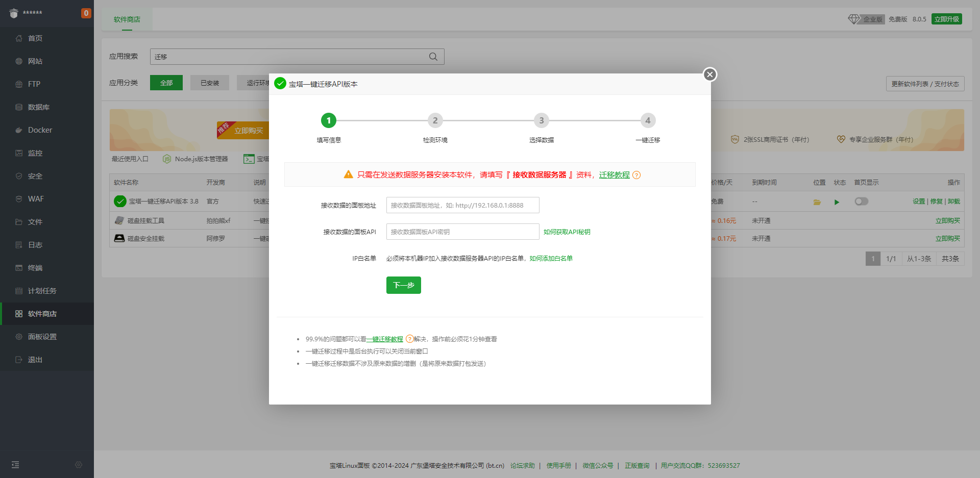Viewport: 980px width, 478px height.
Task: Click the notification badge showing 0
Action: 86,13
